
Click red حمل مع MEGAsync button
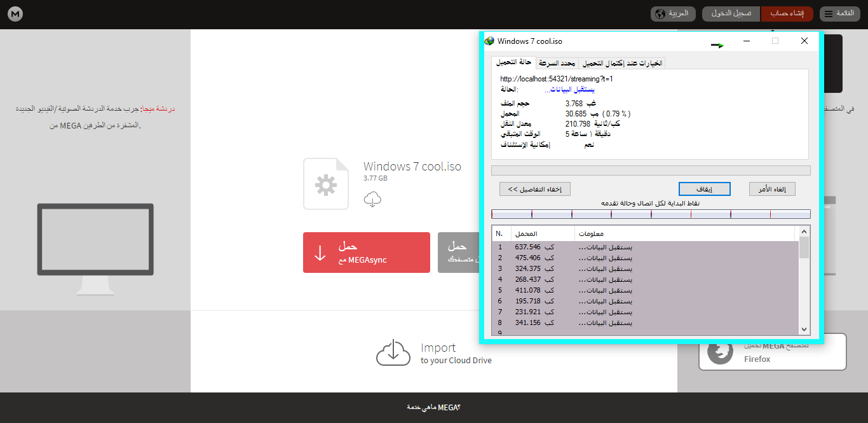point(367,253)
